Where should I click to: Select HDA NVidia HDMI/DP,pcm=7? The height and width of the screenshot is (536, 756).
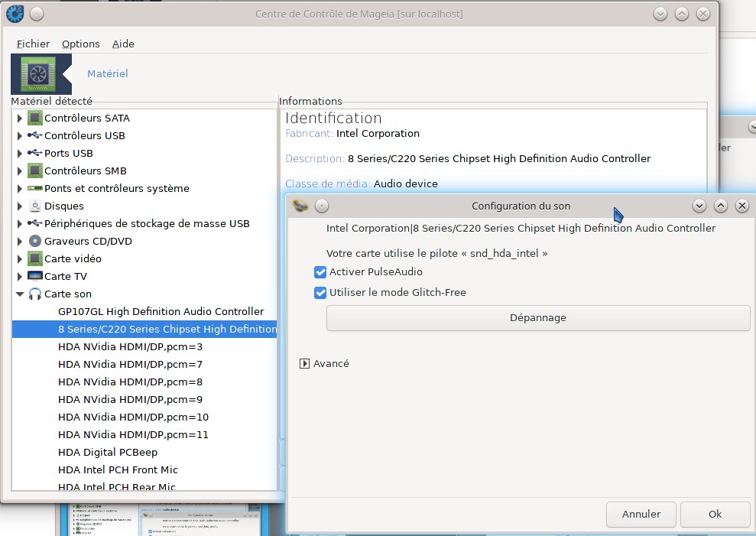tap(130, 364)
